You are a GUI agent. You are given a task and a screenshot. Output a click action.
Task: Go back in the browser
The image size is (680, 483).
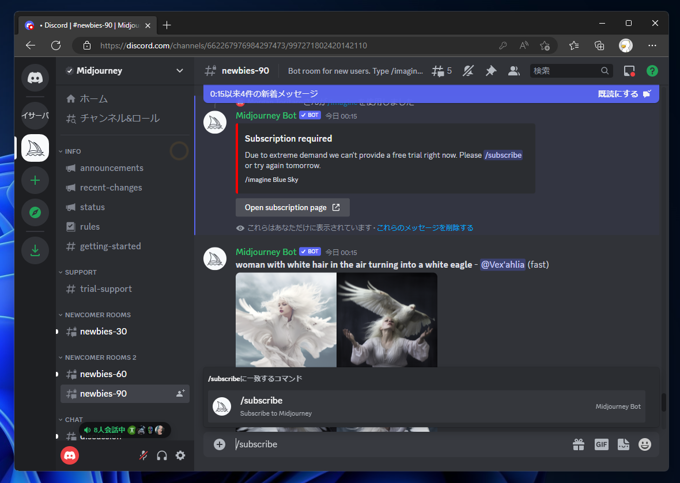point(30,46)
